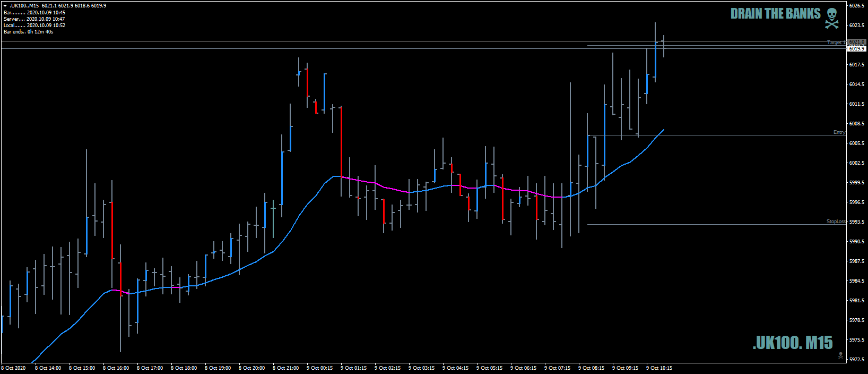Select the 'Target 1' line label
The image size is (868, 374).
coord(836,42)
